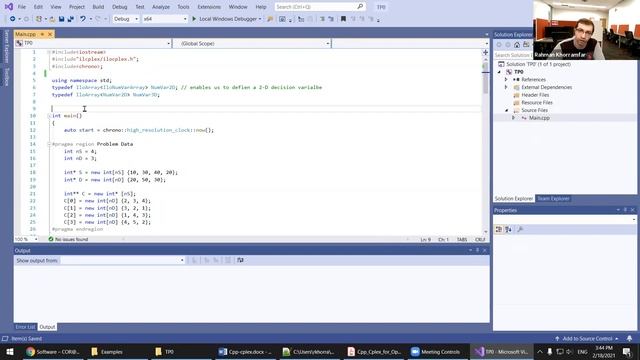
Task: Click the Save All icon
Action: [x=71, y=19]
